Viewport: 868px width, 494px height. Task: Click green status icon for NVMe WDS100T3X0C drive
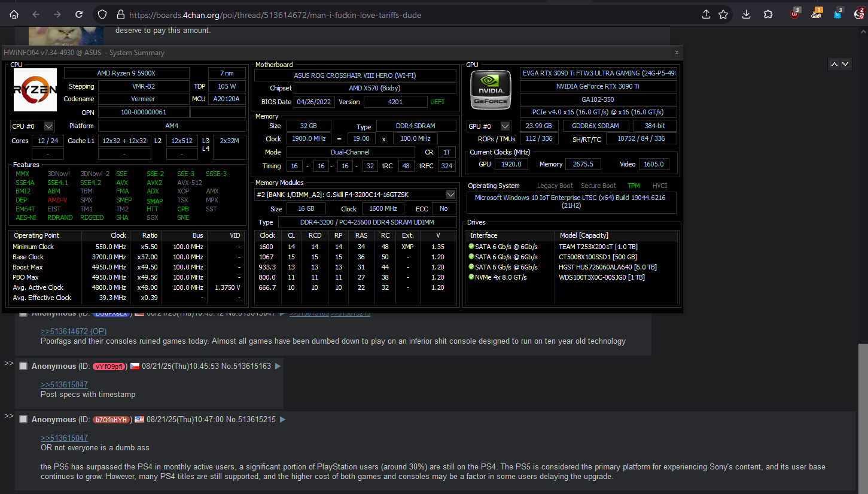pyautogui.click(x=471, y=277)
